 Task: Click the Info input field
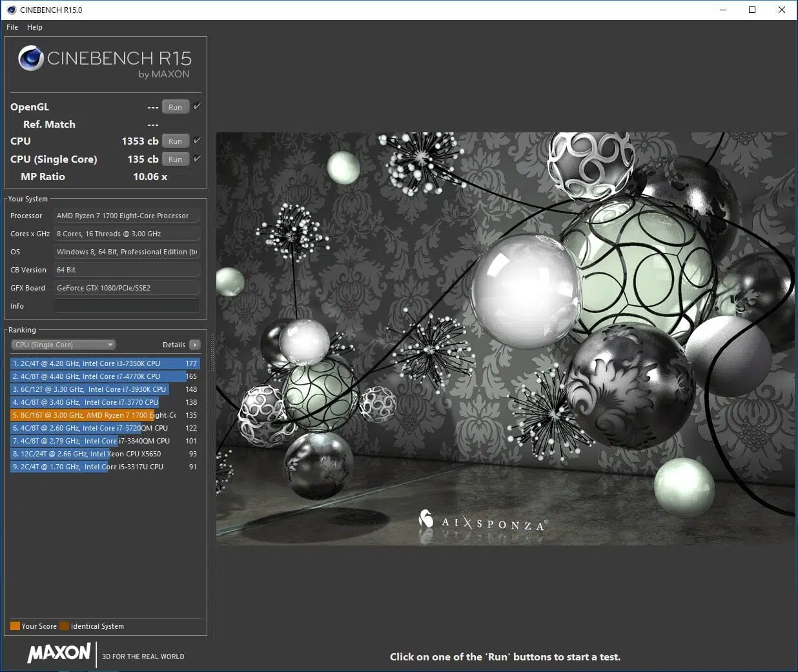pos(127,306)
